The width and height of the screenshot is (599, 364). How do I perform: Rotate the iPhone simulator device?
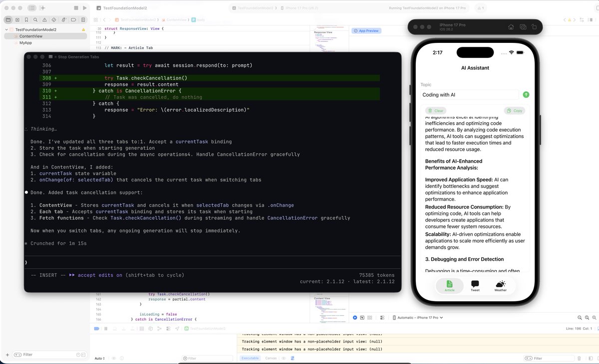[x=535, y=27]
